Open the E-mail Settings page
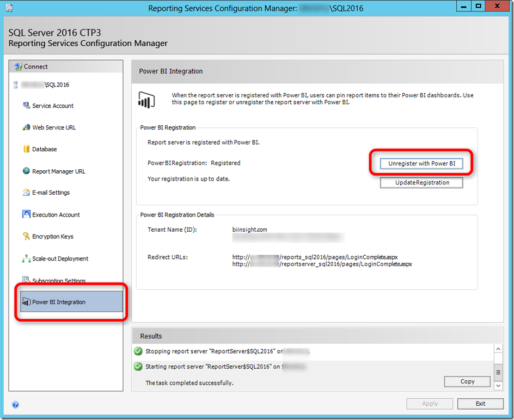This screenshot has width=514, height=420. pos(51,193)
